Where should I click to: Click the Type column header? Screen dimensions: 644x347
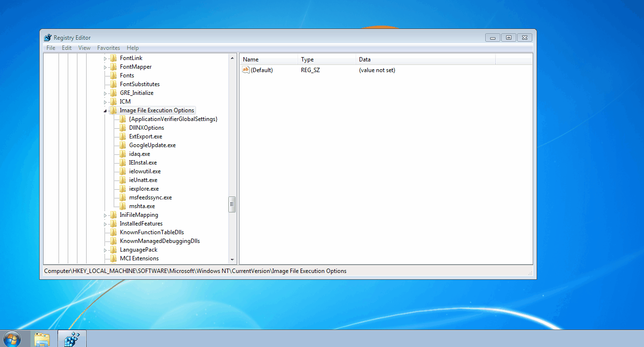(327, 60)
